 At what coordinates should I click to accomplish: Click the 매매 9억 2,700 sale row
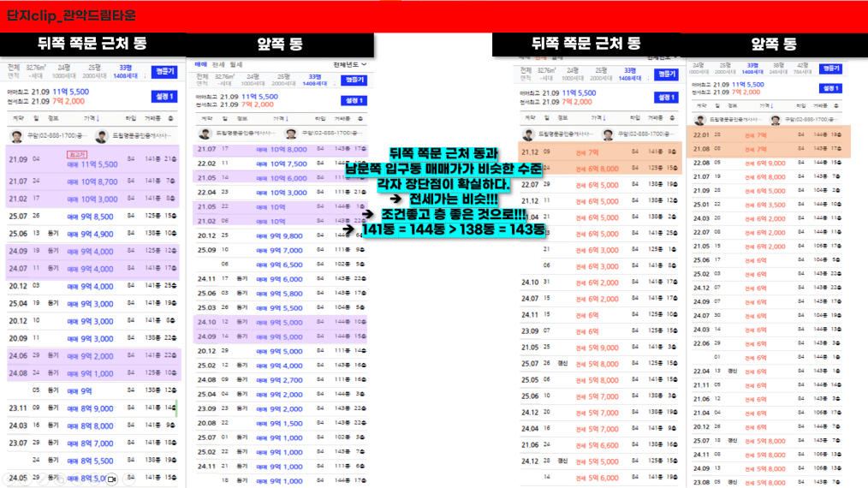[280, 380]
